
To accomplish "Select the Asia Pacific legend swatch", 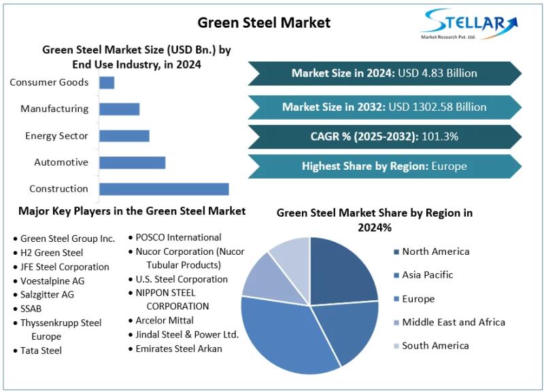I will coord(396,275).
